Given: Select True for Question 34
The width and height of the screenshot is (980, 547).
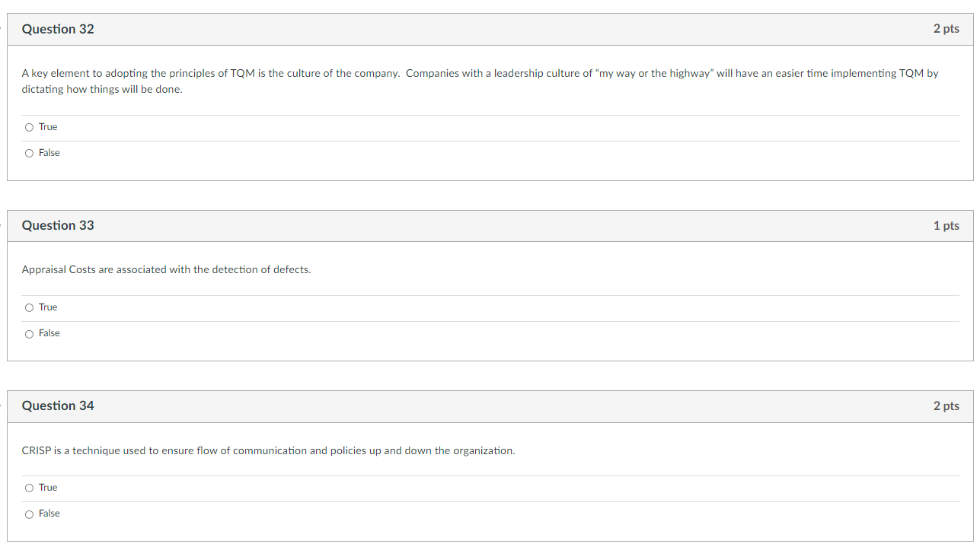Looking at the screenshot, I should [x=28, y=488].
